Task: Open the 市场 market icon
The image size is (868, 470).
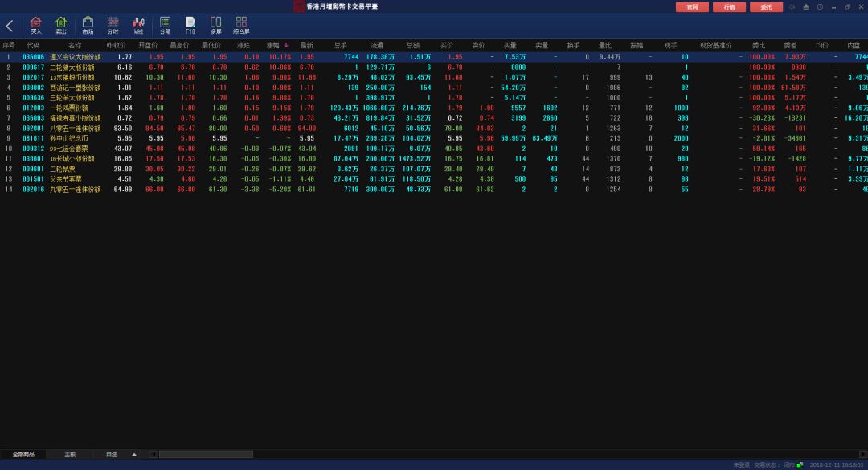Action: click(x=88, y=26)
